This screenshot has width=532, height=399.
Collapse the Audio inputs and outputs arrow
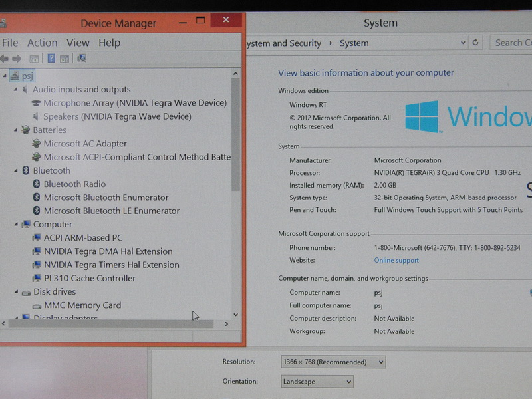click(15, 90)
